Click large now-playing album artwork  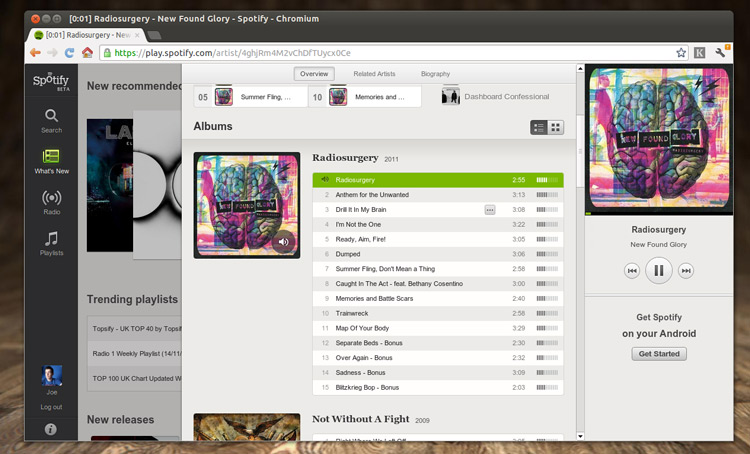click(x=659, y=138)
